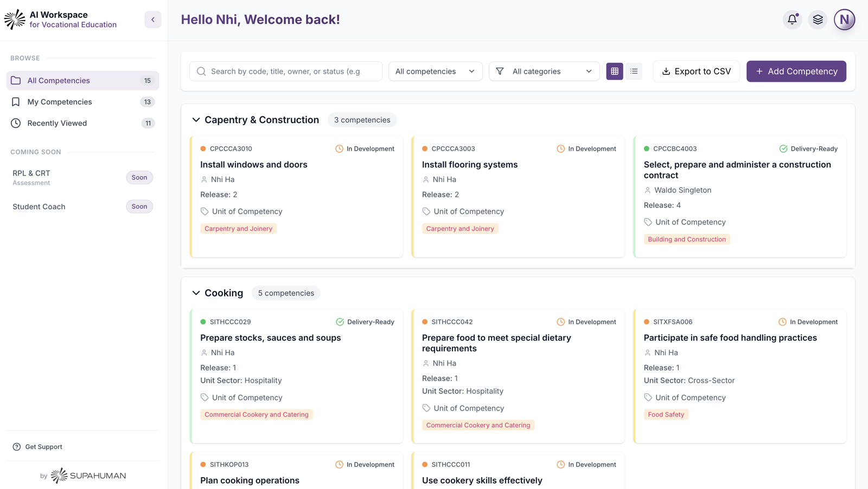The height and width of the screenshot is (489, 868).
Task: Select Student Coach item
Action: [82, 207]
